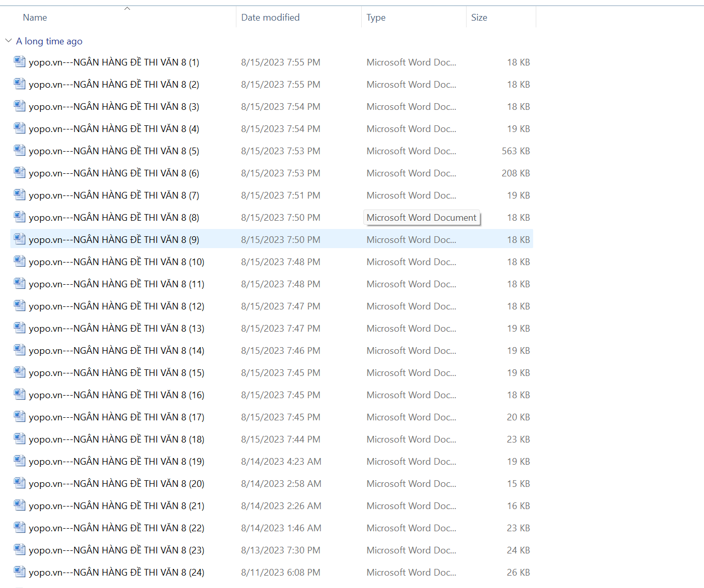Select file name ending in VĂN 8 (12)

[117, 306]
